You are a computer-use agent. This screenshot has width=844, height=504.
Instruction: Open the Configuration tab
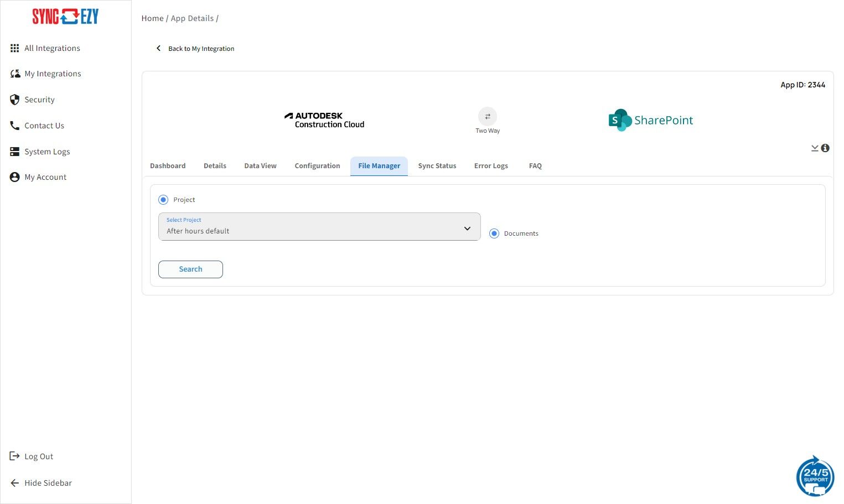pyautogui.click(x=317, y=166)
